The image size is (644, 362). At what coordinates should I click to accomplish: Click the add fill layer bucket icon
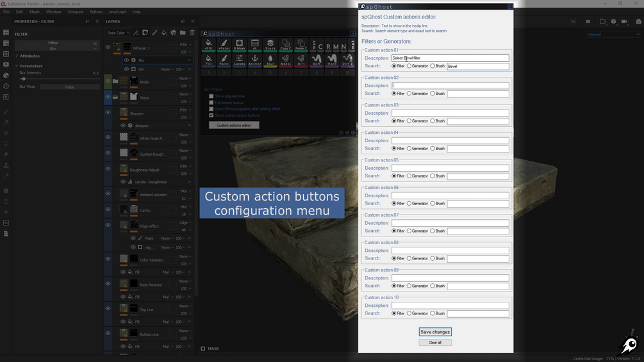click(164, 33)
